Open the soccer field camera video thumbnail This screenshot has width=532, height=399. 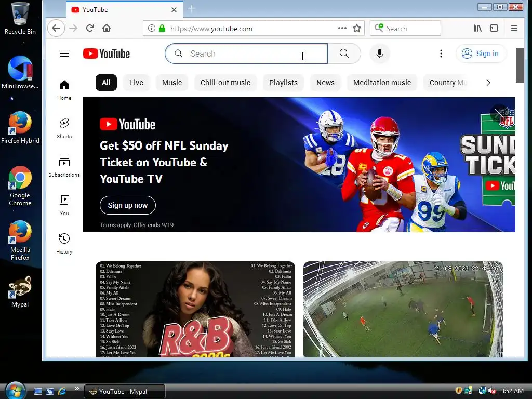[403, 309]
